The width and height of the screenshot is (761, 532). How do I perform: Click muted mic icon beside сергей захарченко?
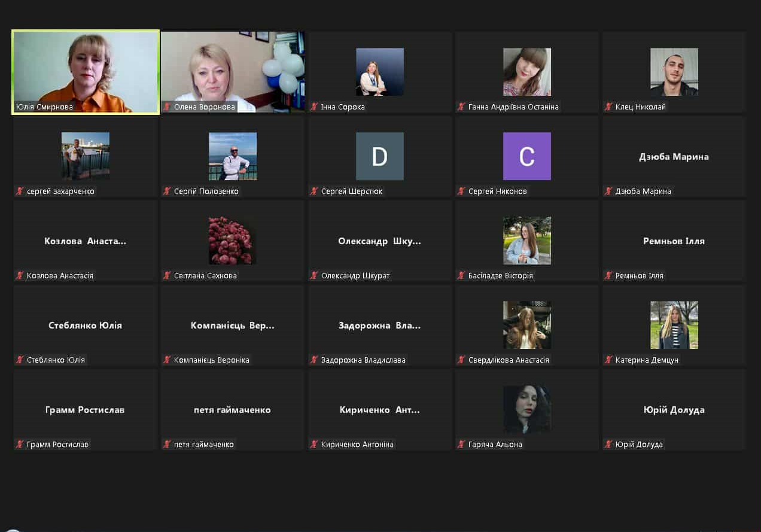point(20,191)
